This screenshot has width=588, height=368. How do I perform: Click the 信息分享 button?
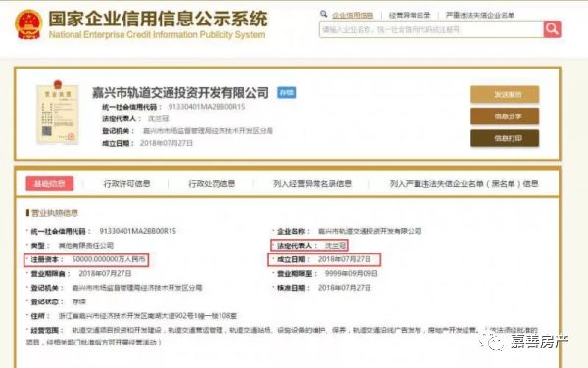click(505, 116)
